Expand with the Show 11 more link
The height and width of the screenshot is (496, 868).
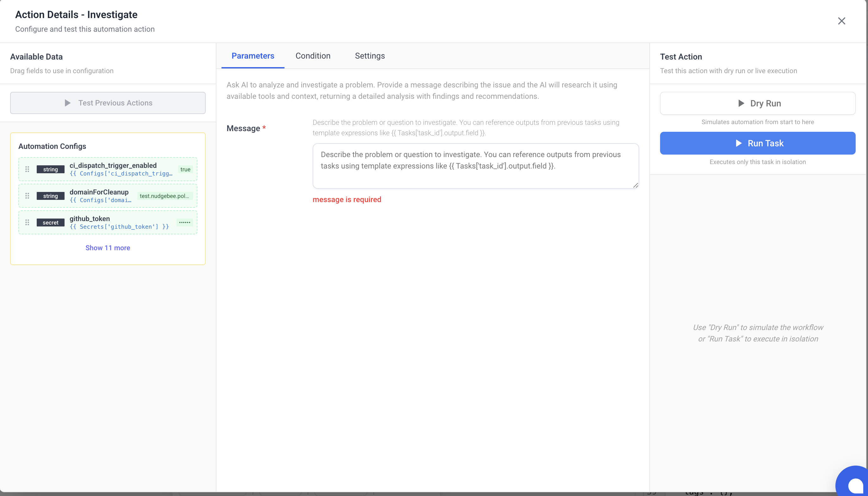[x=108, y=248]
